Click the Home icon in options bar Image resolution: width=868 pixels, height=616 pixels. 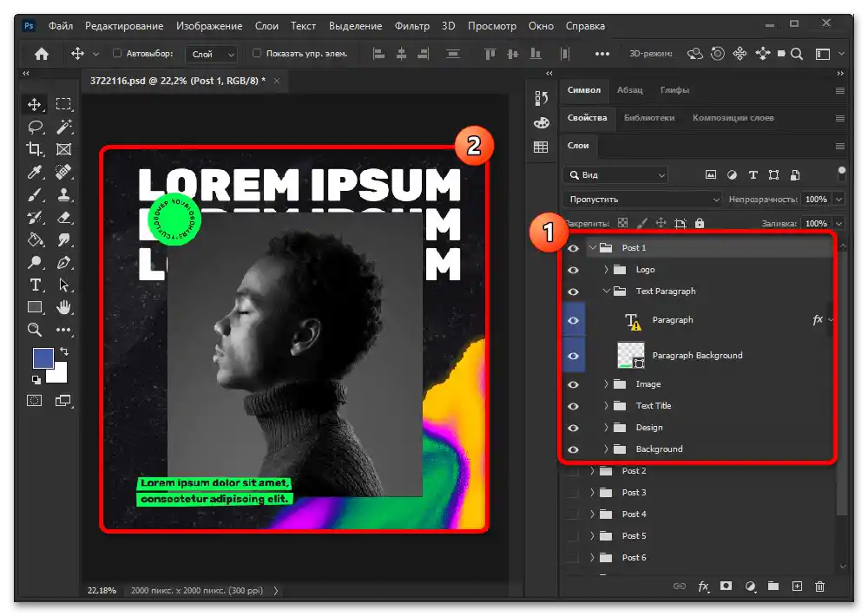(42, 54)
